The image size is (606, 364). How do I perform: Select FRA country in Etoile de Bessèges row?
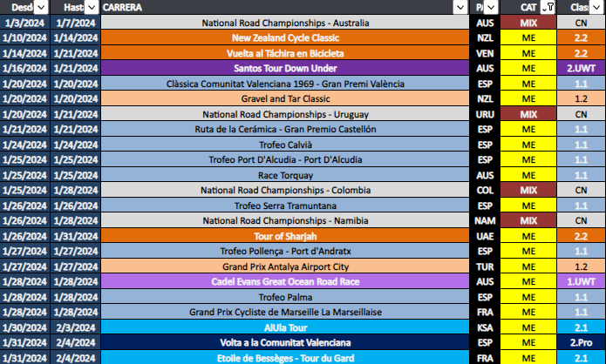[485, 358]
